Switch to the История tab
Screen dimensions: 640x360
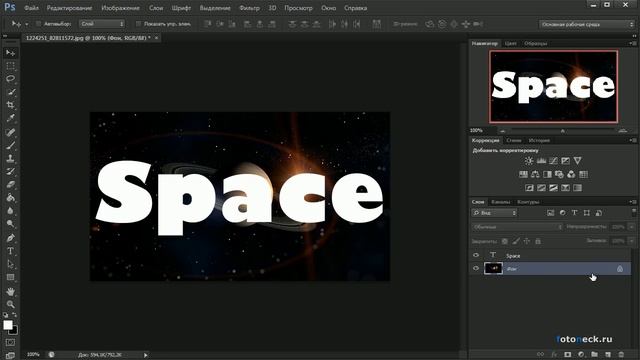coord(539,140)
